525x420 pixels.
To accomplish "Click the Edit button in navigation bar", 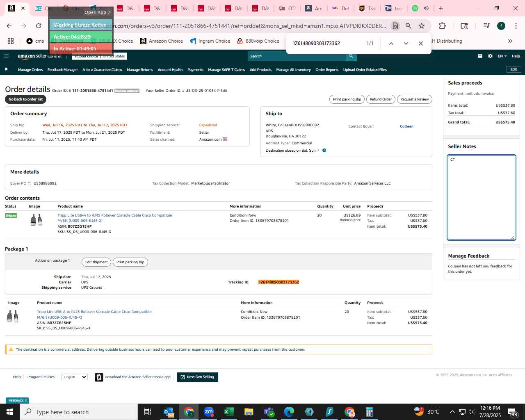I will point(514,69).
